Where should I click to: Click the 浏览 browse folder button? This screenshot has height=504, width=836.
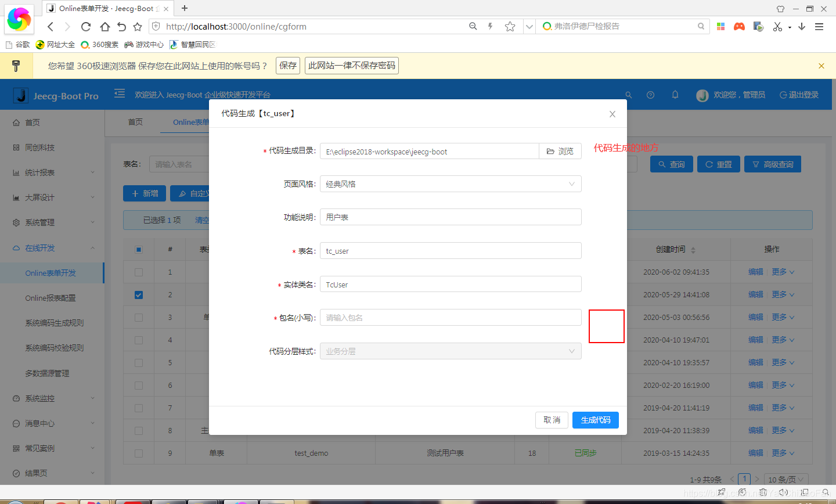[x=560, y=151]
